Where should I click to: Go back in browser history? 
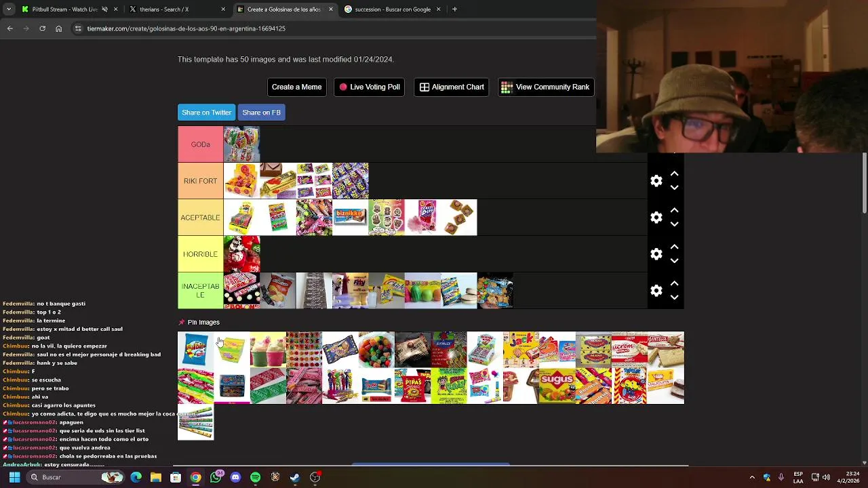tap(10, 28)
